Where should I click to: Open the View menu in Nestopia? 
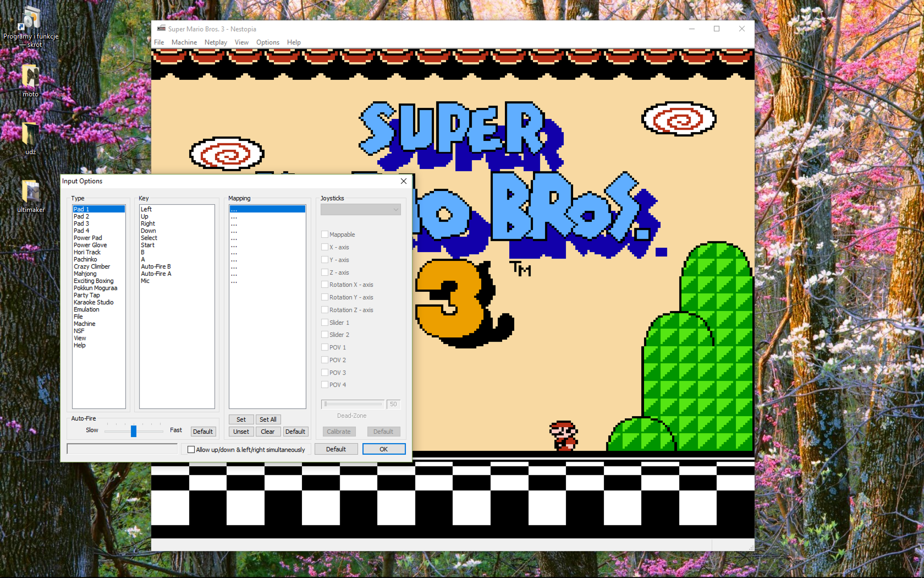pyautogui.click(x=241, y=42)
